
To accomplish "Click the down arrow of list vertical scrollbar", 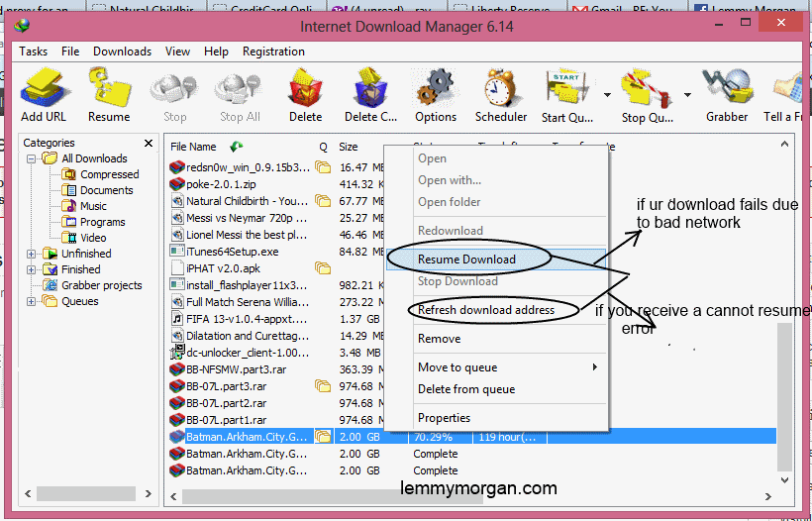I will pos(784,480).
